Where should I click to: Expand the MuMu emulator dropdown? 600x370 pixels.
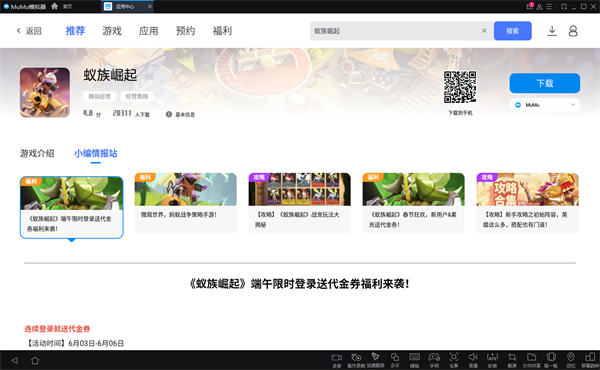545,105
